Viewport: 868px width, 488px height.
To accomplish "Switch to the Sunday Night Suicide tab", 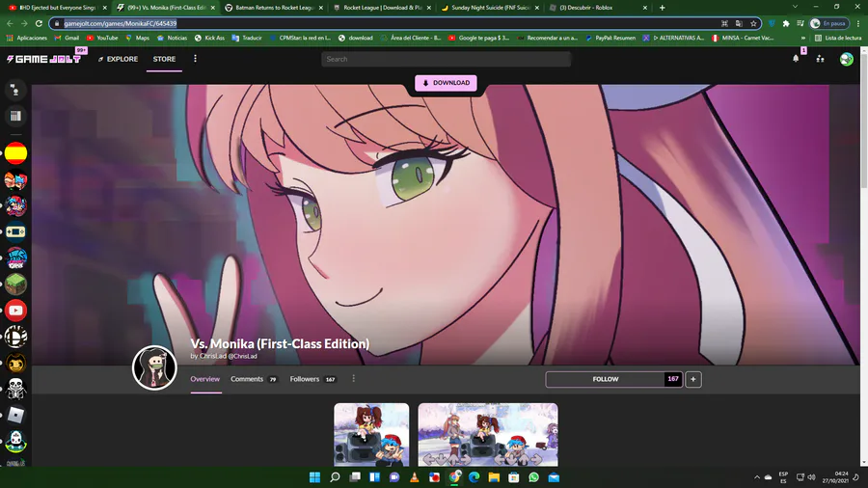I will click(x=490, y=8).
